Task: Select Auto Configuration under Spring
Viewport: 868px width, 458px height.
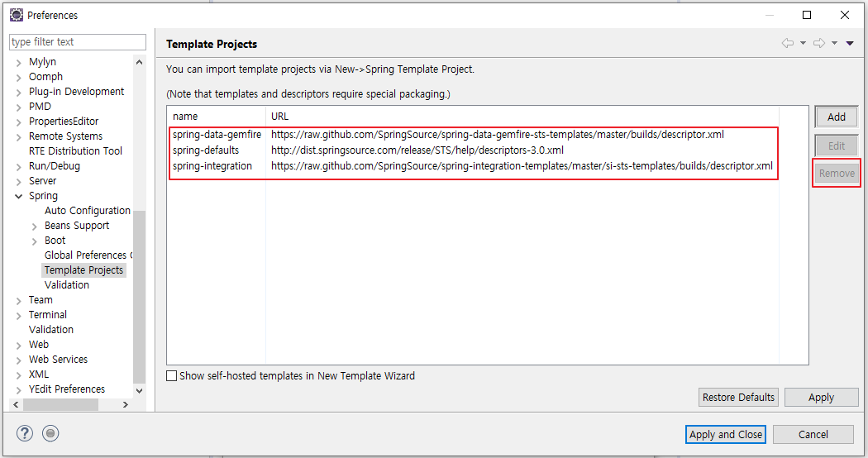Action: 88,211
